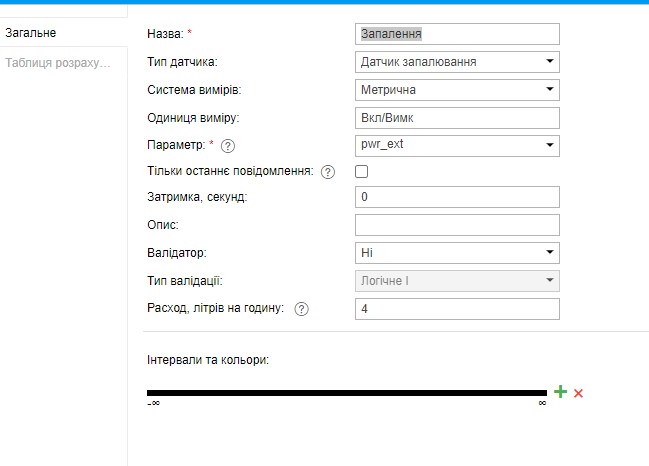Click the minus infinity interval marker
This screenshot has width=649, height=466.
point(153,403)
